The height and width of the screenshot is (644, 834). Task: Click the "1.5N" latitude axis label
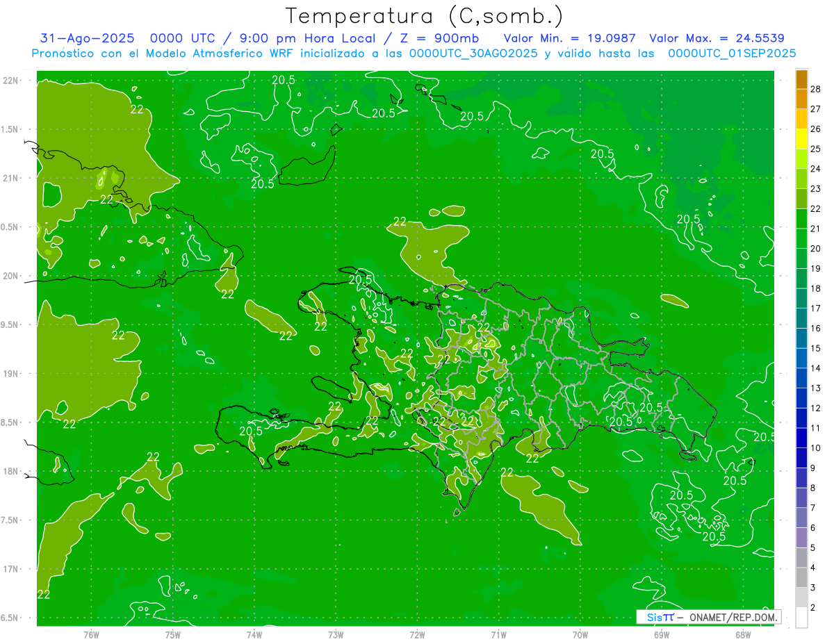10,130
